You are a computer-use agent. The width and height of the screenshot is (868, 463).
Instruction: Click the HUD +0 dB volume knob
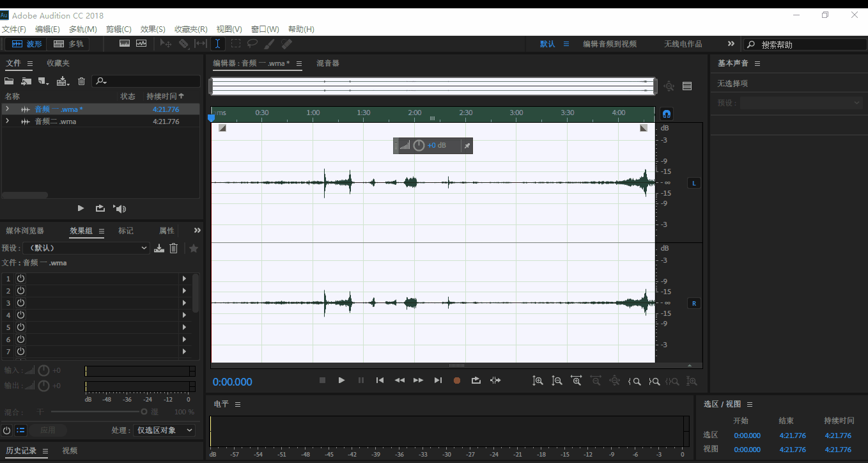tap(419, 146)
